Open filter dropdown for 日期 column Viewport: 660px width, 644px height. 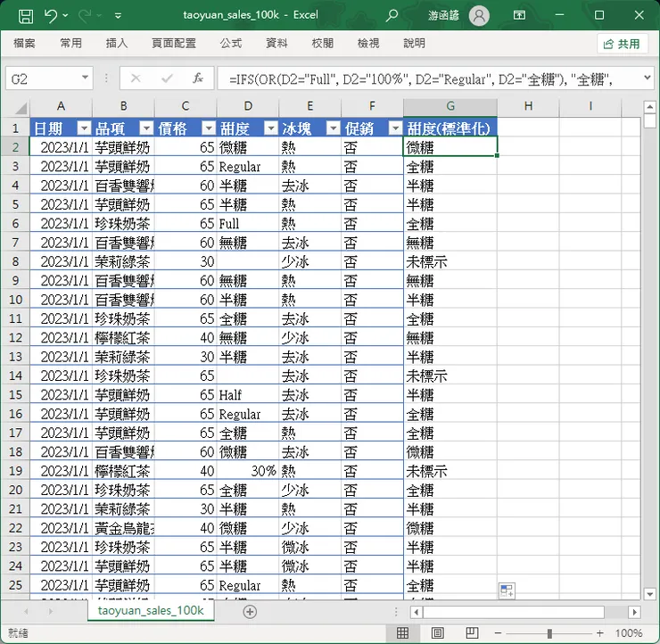click(x=84, y=128)
